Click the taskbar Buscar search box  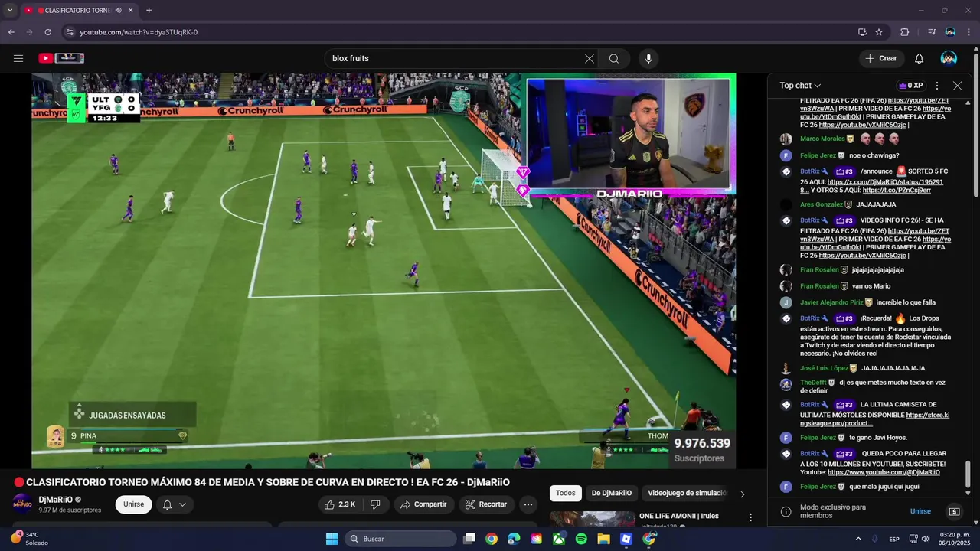pos(400,539)
